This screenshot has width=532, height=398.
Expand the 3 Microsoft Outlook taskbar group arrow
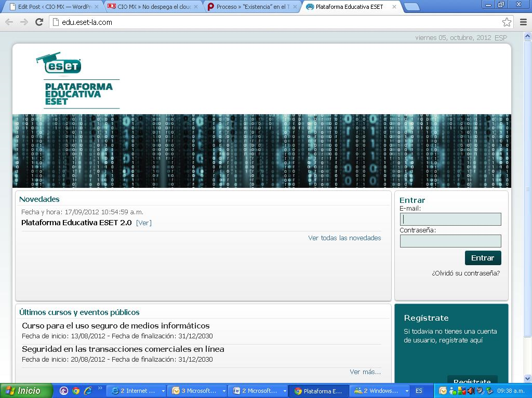tap(224, 391)
